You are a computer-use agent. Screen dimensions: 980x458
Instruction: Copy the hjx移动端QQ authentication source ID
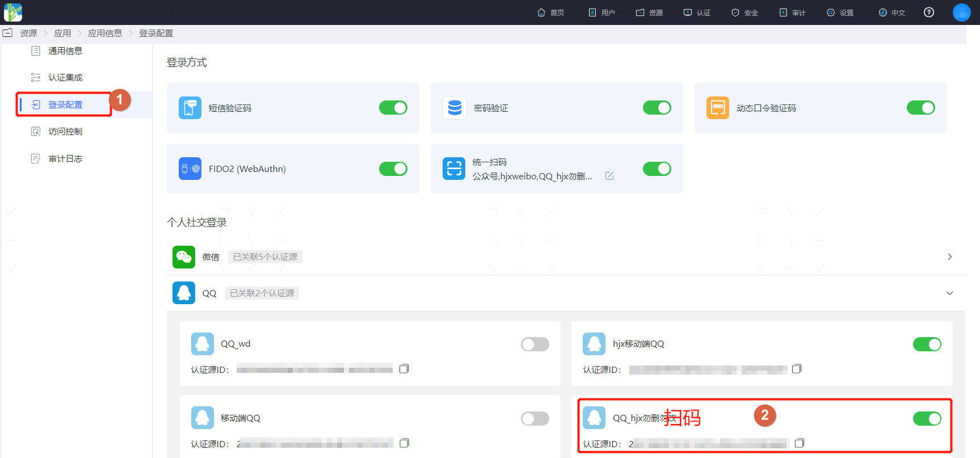[797, 369]
